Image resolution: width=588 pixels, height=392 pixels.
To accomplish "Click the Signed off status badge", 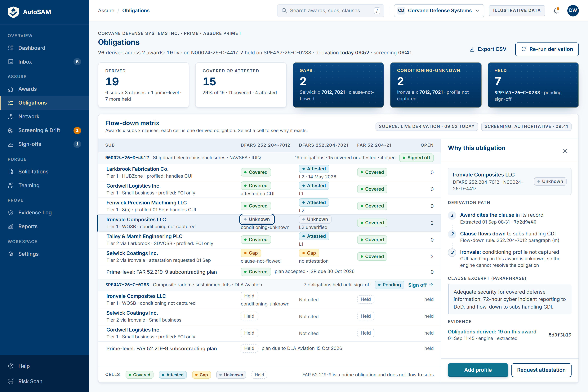I will (x=416, y=158).
